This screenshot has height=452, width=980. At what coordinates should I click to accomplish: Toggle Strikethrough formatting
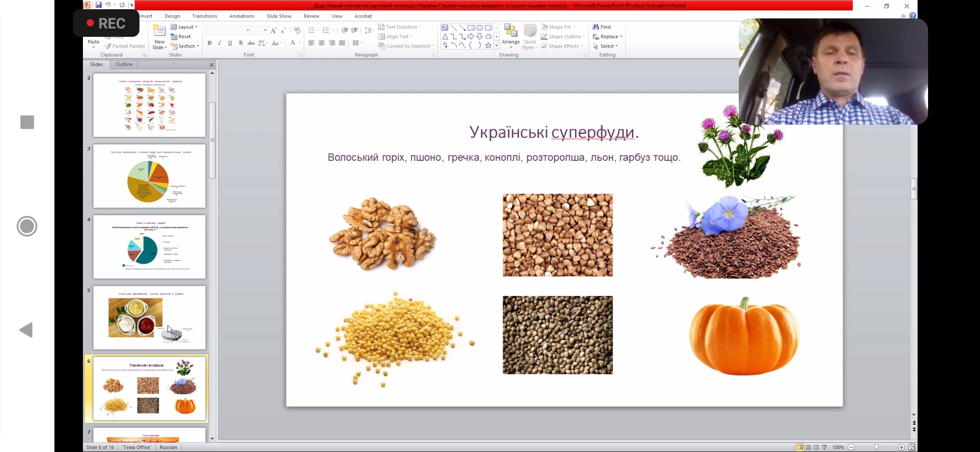point(251,43)
